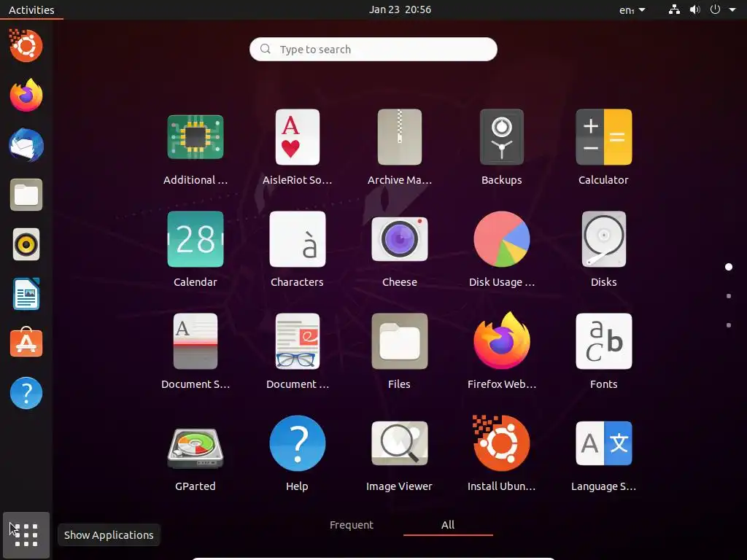Click the power icon in top bar
747x560 pixels.
click(x=715, y=9)
